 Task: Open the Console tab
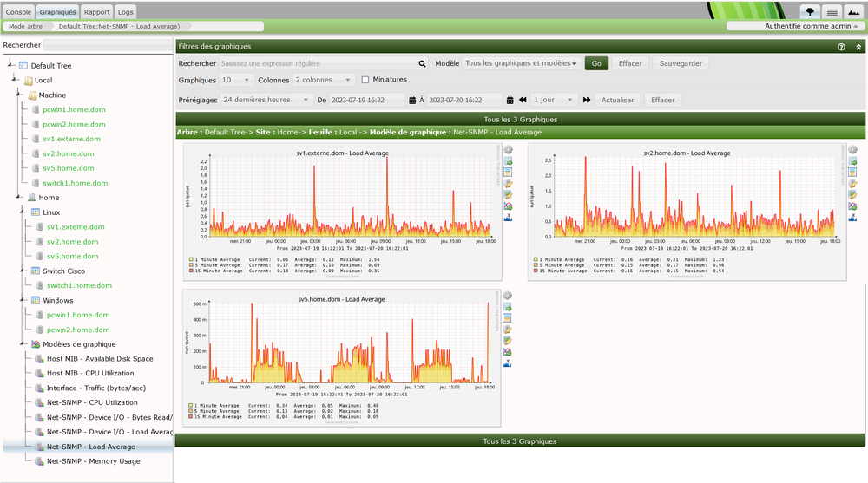point(18,11)
